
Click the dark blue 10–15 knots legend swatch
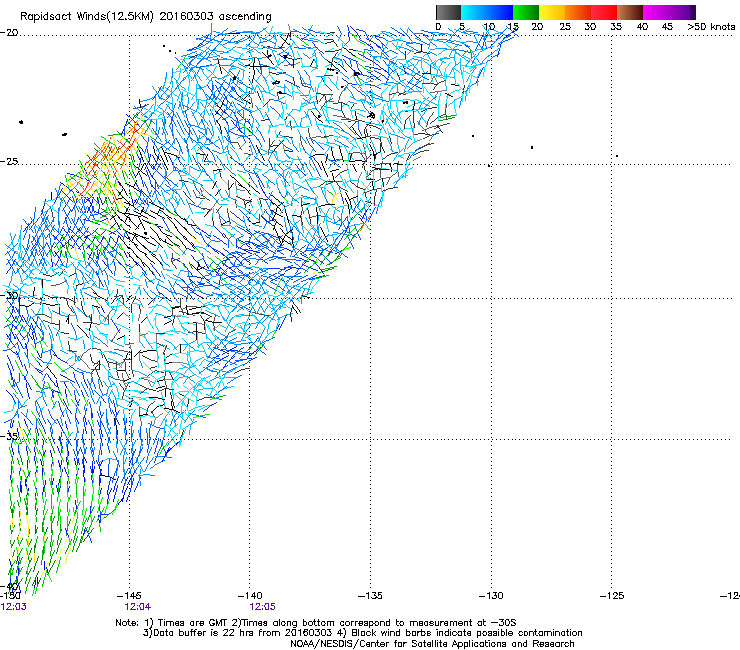coord(500,12)
